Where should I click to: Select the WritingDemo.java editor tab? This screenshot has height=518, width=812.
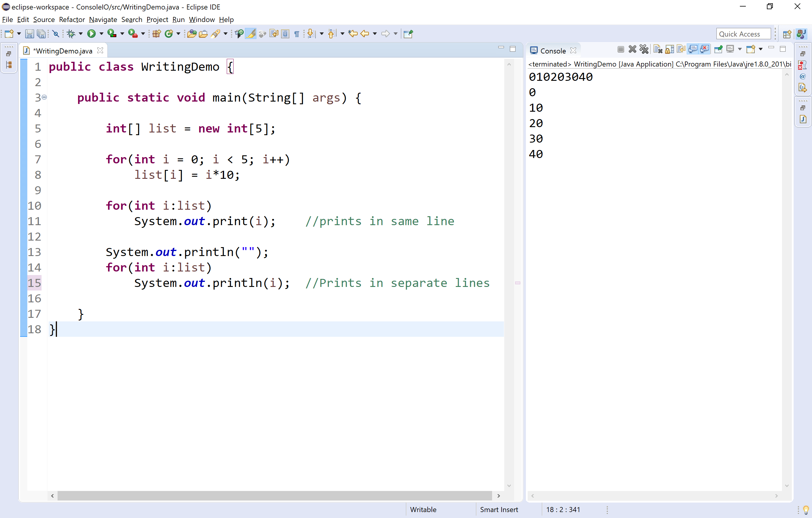point(63,51)
